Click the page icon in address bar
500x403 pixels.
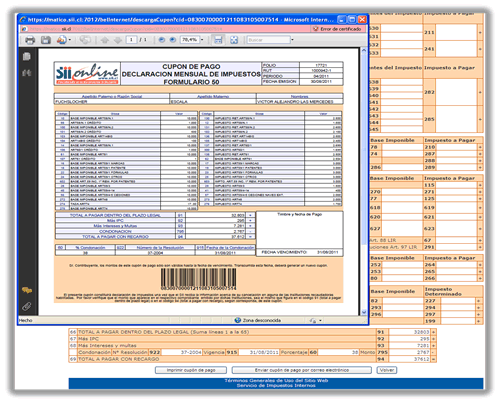(x=24, y=29)
